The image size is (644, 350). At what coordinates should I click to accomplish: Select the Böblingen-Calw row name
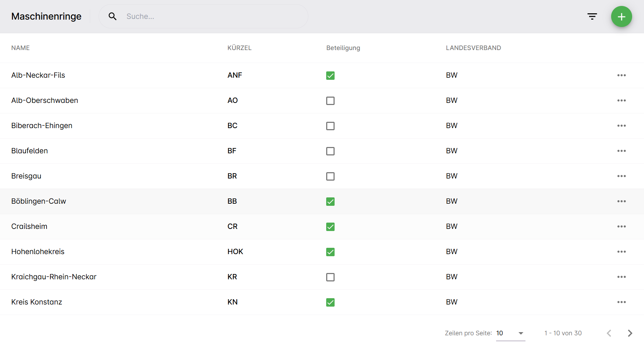pos(38,201)
